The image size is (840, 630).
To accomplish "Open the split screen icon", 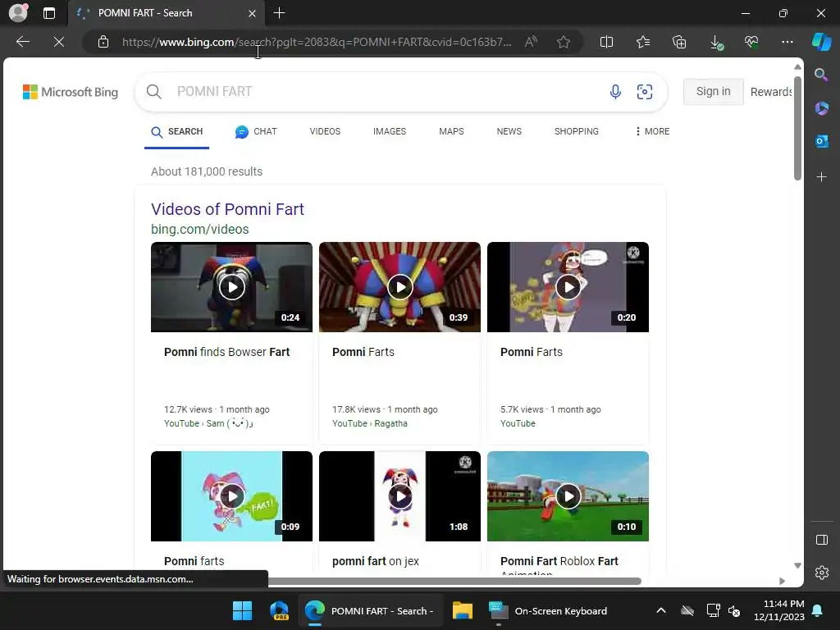I will coord(606,42).
